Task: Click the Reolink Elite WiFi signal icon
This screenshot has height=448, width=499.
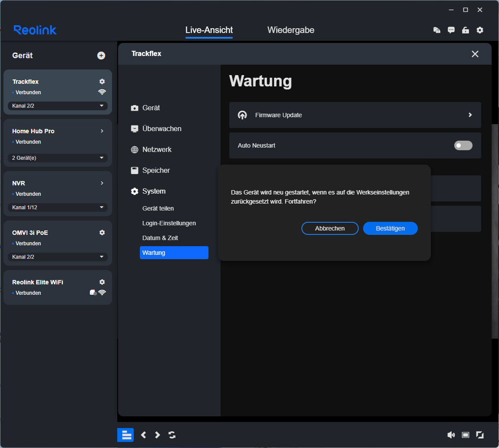Action: 102,293
